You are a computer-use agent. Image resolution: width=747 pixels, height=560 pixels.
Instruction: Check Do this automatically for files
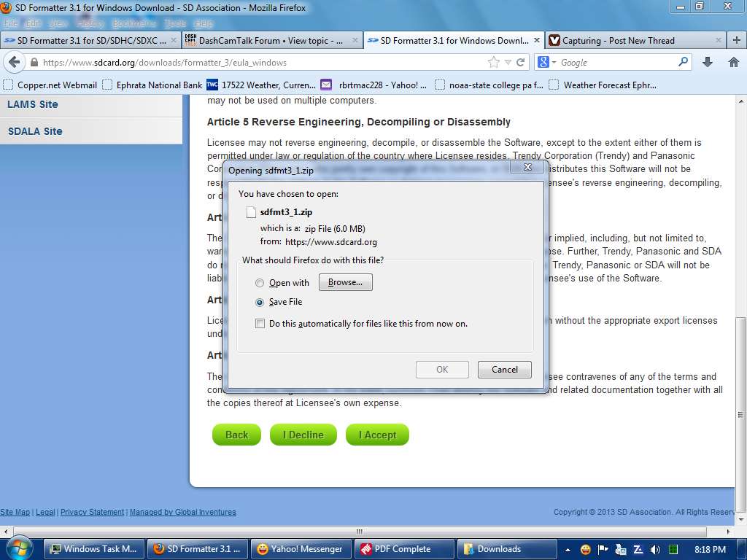coord(260,324)
